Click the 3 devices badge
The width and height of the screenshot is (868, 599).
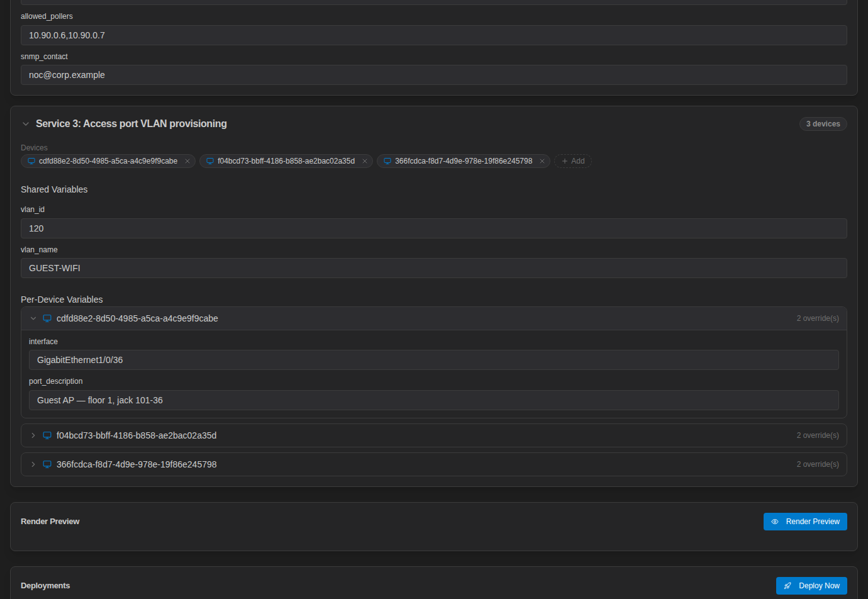823,124
